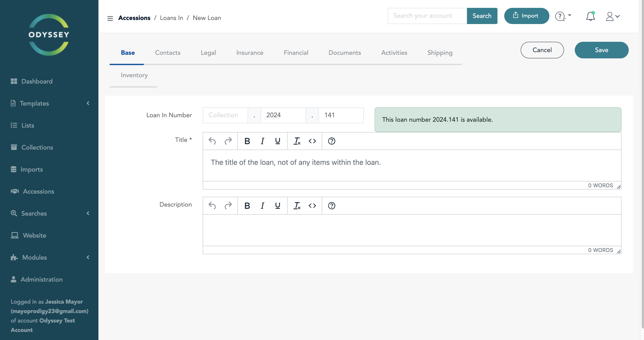Open the help question-mark dropdown
Screen dimensions: 644x340
click(563, 16)
